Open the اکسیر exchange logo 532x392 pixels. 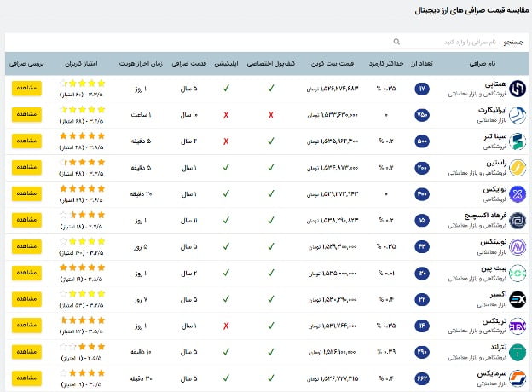coord(518,299)
